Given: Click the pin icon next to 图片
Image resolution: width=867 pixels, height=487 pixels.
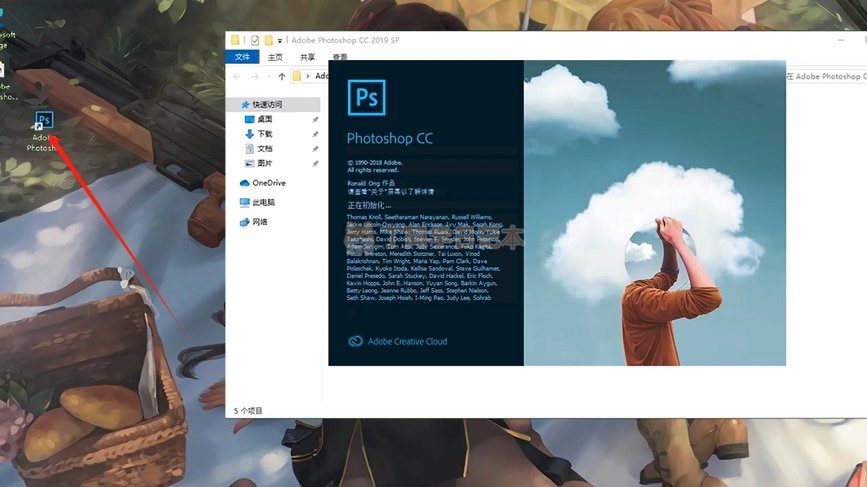Looking at the screenshot, I should point(315,164).
